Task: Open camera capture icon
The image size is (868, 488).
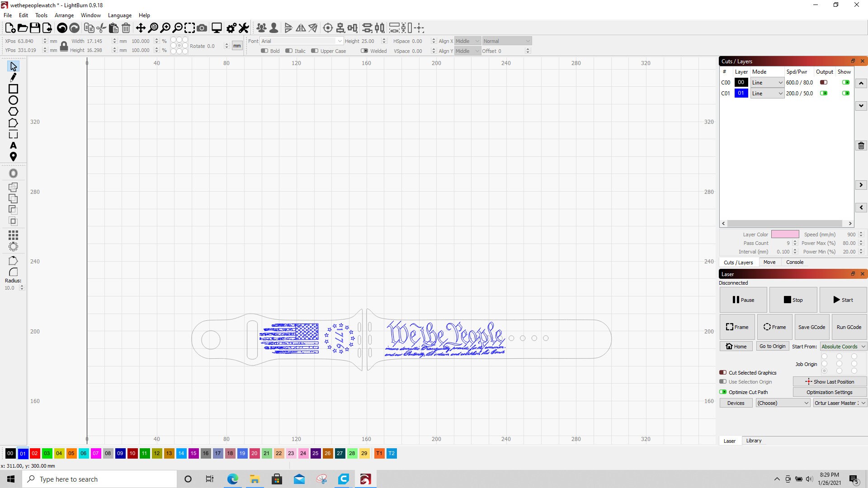Action: [202, 28]
